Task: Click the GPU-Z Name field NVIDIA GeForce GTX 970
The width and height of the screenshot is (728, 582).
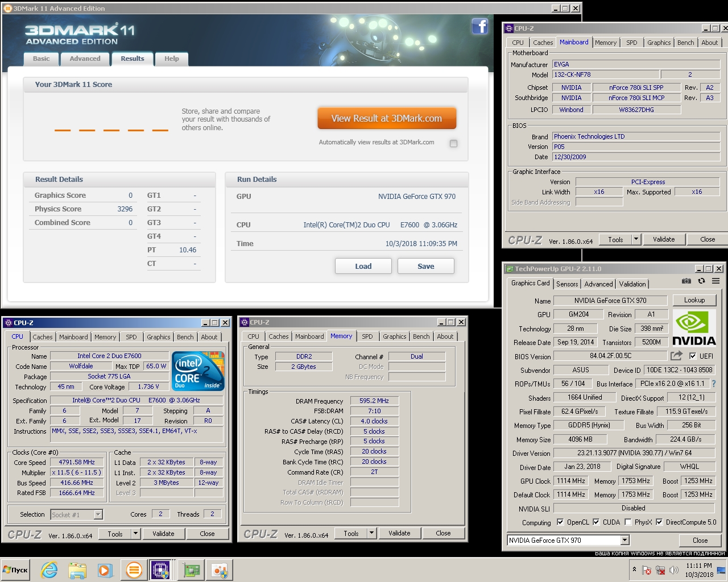Action: pyautogui.click(x=610, y=301)
